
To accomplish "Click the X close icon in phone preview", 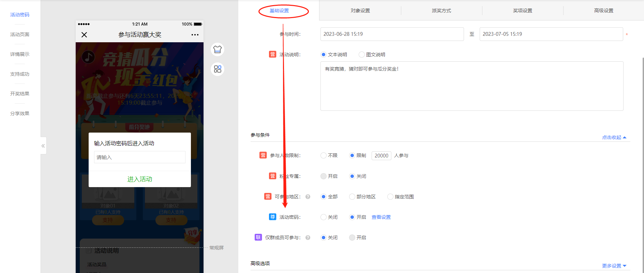I will 84,35.
